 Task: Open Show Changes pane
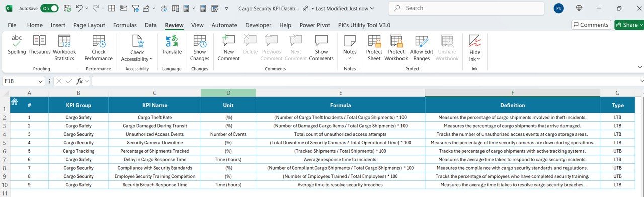click(x=200, y=48)
